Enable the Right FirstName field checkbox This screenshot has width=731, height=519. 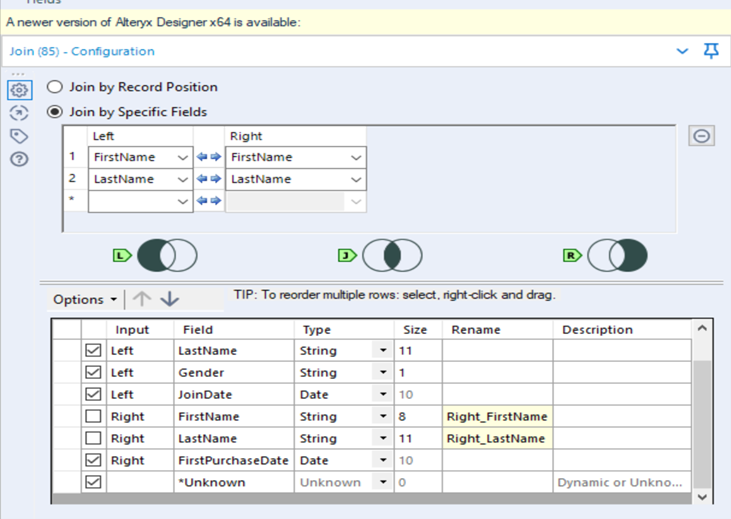[94, 417]
